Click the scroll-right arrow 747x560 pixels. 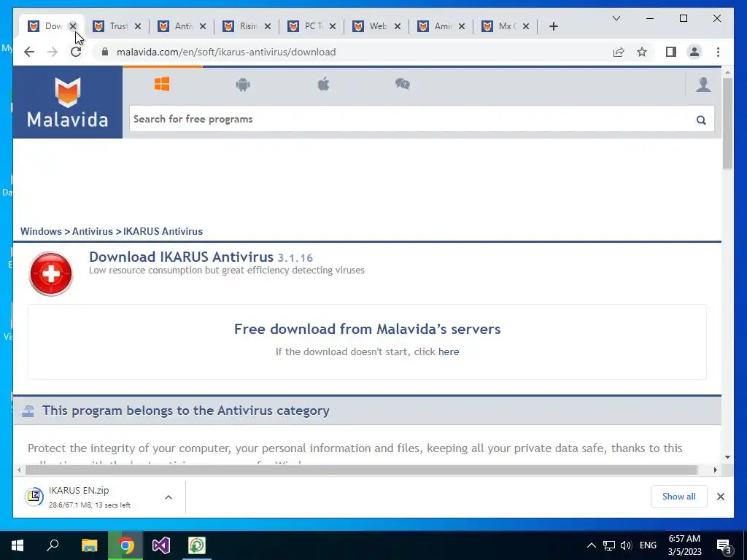715,470
